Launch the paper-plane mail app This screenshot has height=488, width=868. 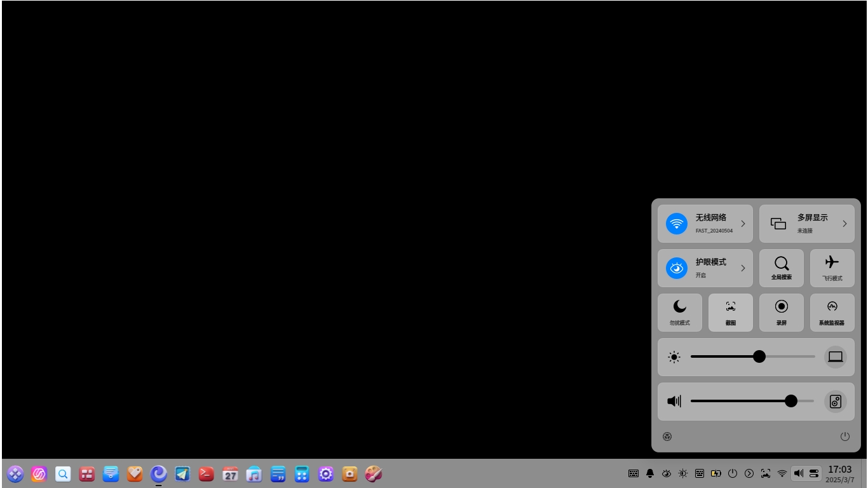point(182,473)
